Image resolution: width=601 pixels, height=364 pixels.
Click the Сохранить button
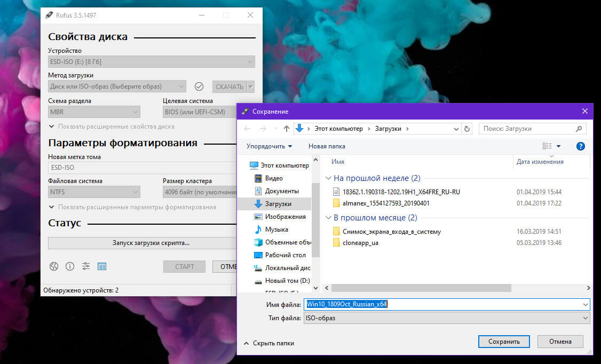point(504,342)
